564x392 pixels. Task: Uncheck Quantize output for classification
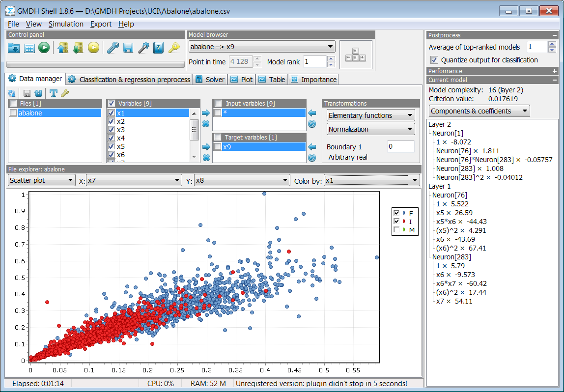tap(434, 60)
